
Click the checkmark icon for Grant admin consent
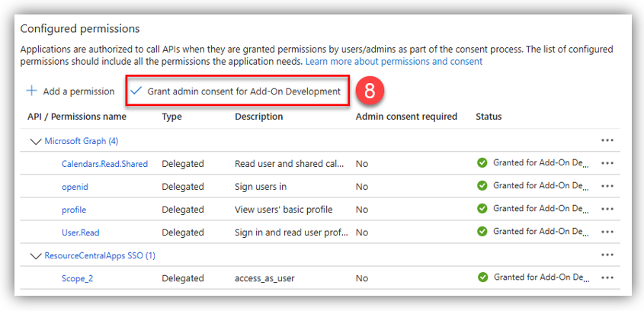136,91
